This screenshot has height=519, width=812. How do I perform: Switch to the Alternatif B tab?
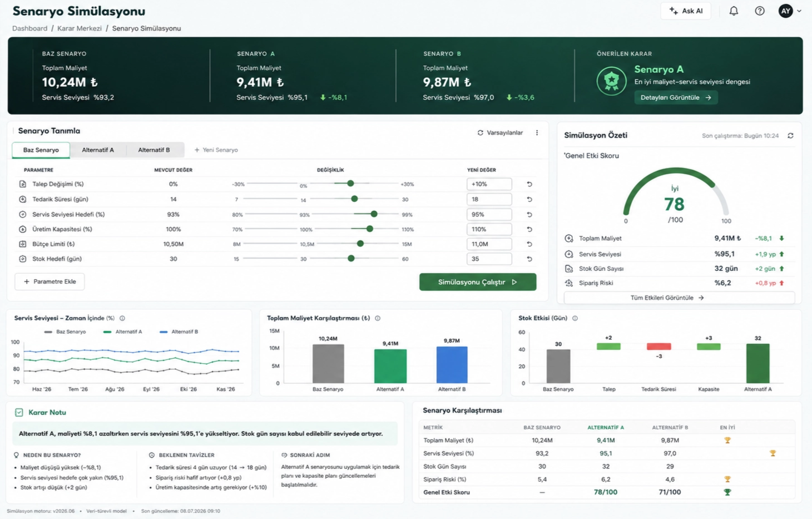tap(154, 150)
